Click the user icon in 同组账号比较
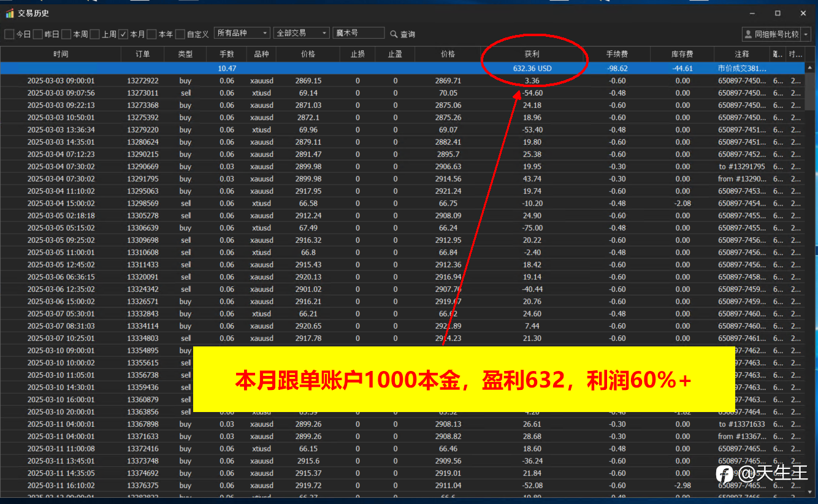The height and width of the screenshot is (504, 818). tap(749, 34)
